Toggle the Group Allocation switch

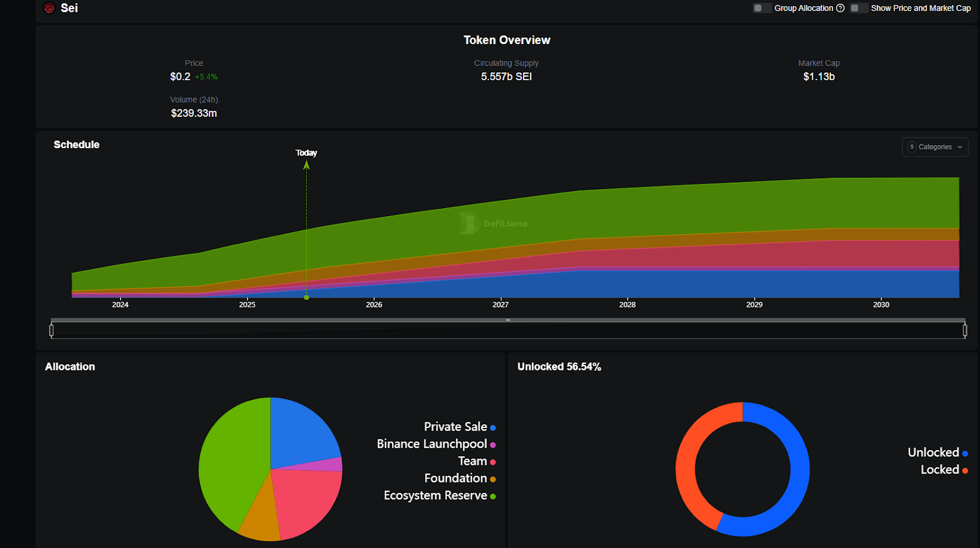762,8
